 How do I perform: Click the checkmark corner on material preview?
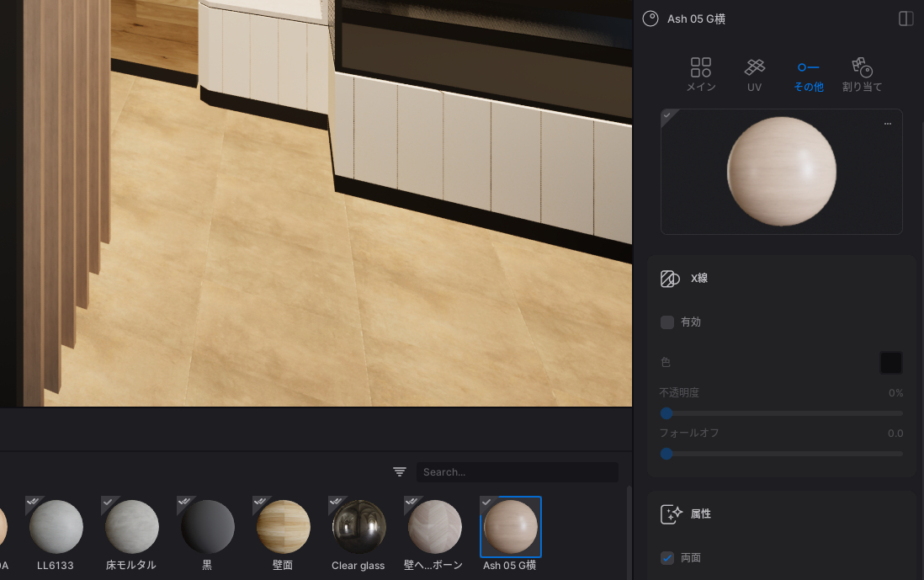click(x=667, y=115)
